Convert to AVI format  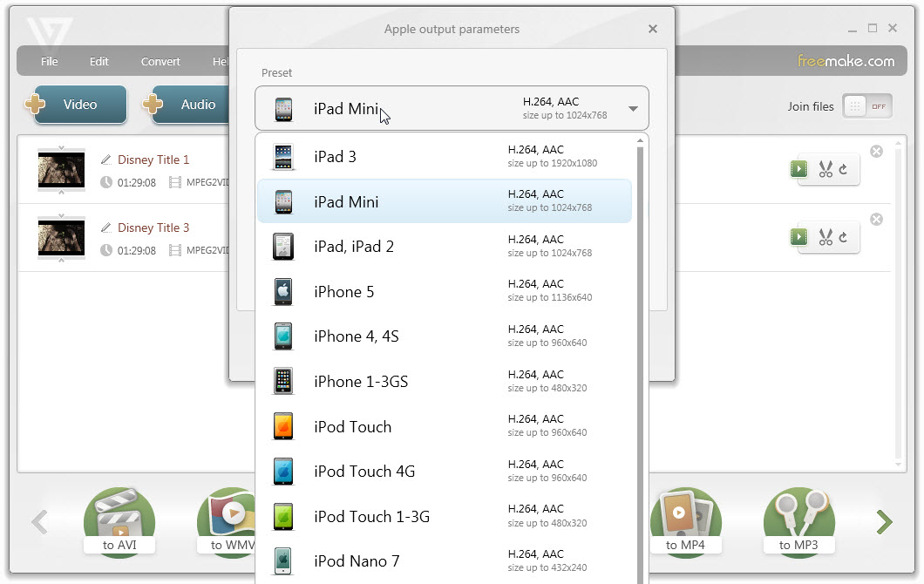click(119, 521)
